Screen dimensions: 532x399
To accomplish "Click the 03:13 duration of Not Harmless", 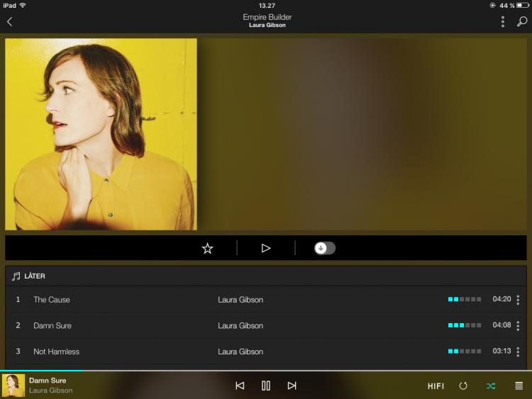I will tap(501, 351).
